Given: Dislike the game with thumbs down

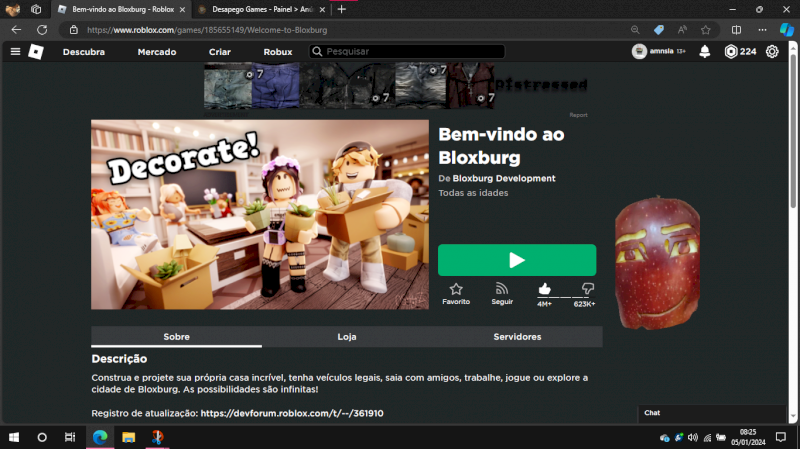Looking at the screenshot, I should click(x=587, y=289).
